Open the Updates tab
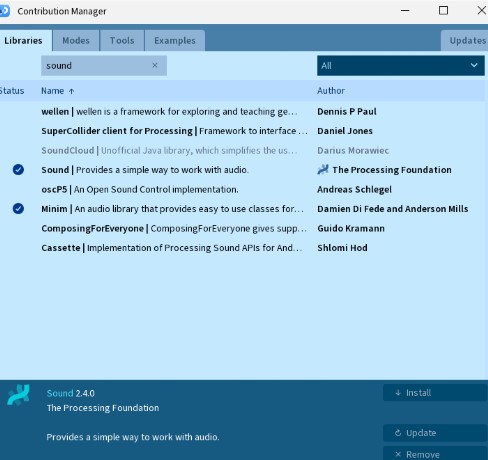The height and width of the screenshot is (460, 488). click(x=465, y=41)
